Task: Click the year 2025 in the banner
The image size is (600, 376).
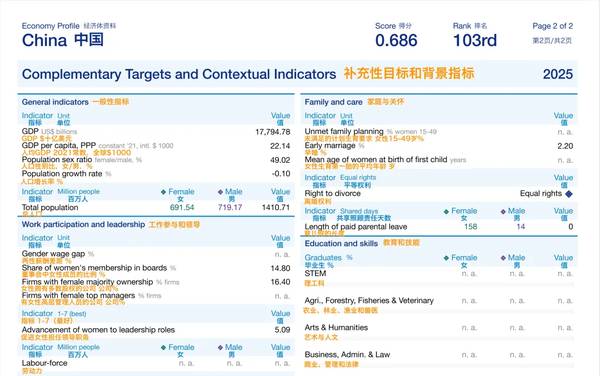Action: (558, 74)
